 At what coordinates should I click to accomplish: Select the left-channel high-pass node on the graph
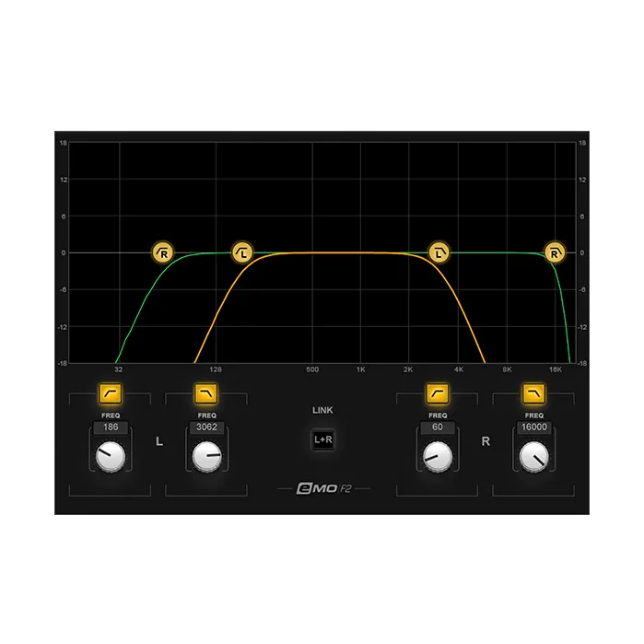tap(242, 252)
